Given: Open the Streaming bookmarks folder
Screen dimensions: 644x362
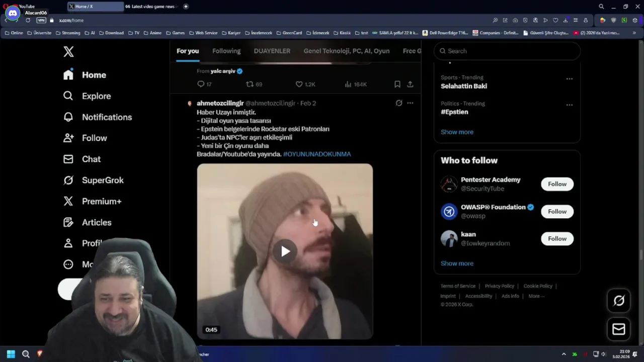Looking at the screenshot, I should click(x=68, y=33).
